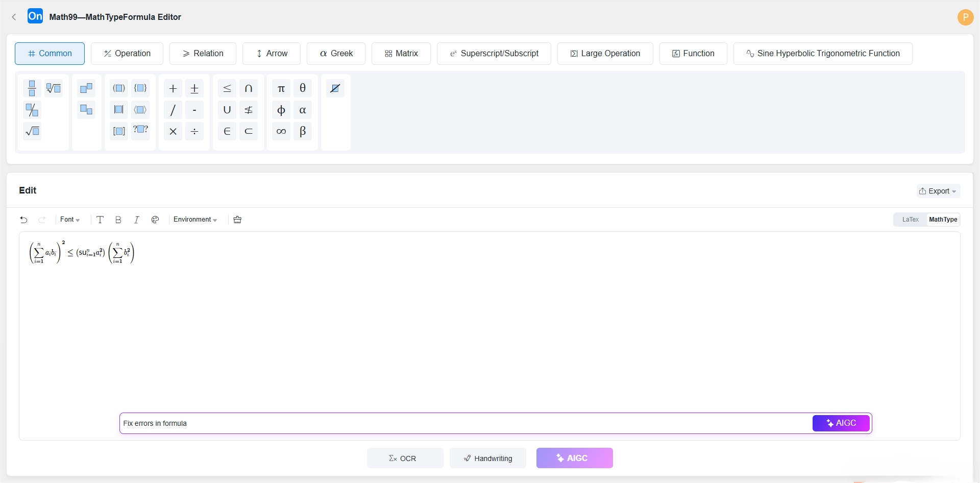Open the Superscript/Subscript tab
Image resolution: width=980 pixels, height=483 pixels.
pyautogui.click(x=494, y=54)
